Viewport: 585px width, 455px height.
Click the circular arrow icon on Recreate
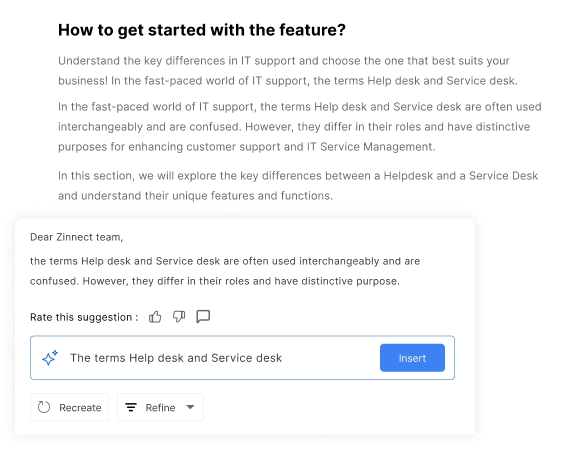click(x=44, y=407)
